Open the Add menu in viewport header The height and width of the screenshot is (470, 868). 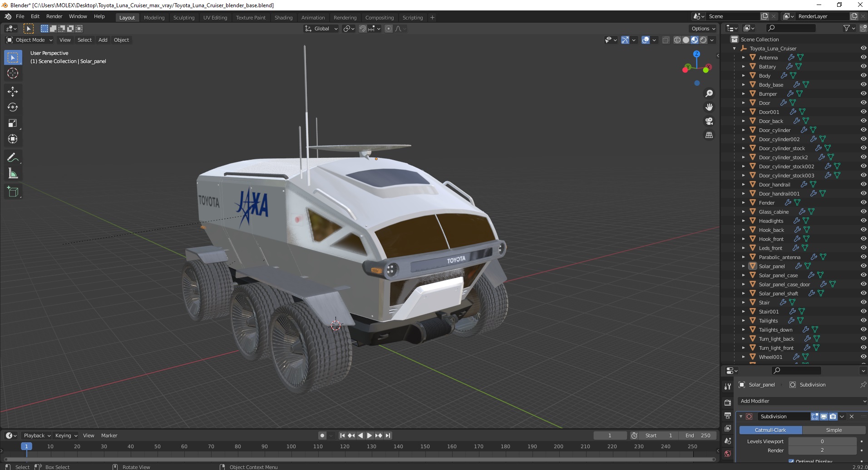click(103, 40)
